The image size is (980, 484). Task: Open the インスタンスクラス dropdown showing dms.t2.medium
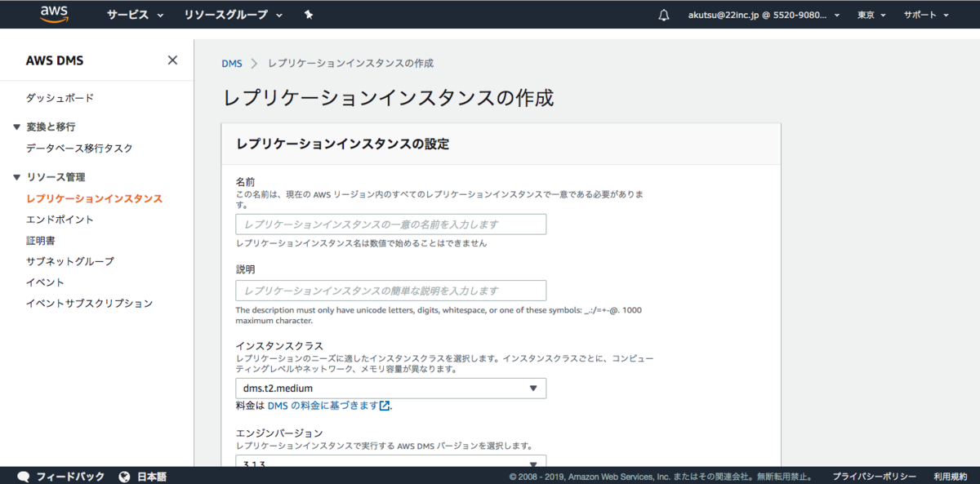pyautogui.click(x=391, y=388)
